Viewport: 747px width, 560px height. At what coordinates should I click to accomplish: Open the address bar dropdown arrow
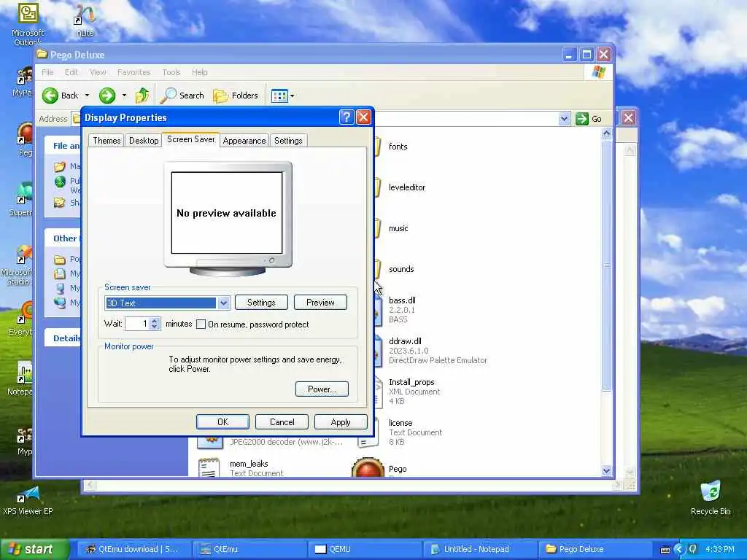pyautogui.click(x=564, y=119)
